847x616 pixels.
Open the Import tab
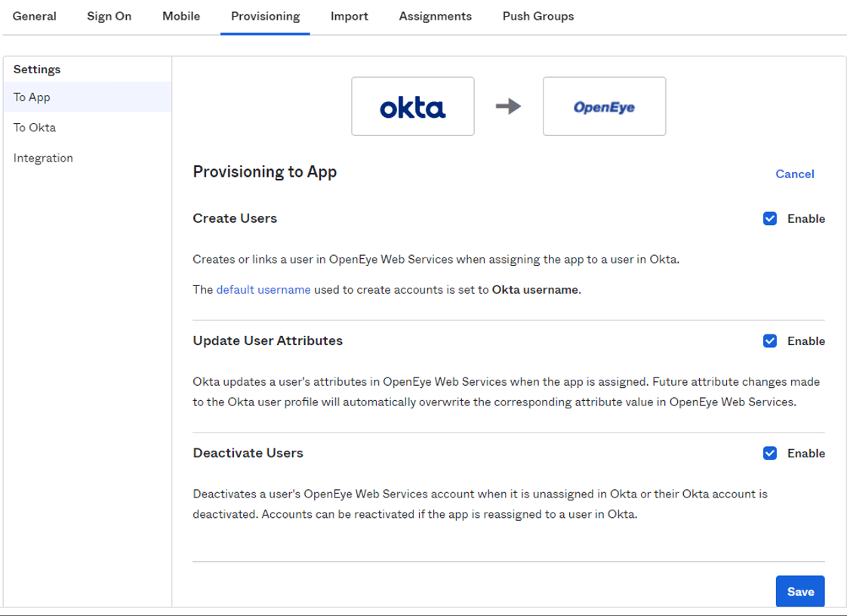click(348, 16)
